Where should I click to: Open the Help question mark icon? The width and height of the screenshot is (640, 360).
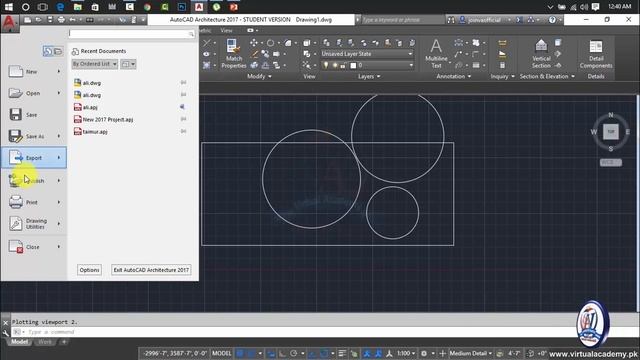coord(552,20)
